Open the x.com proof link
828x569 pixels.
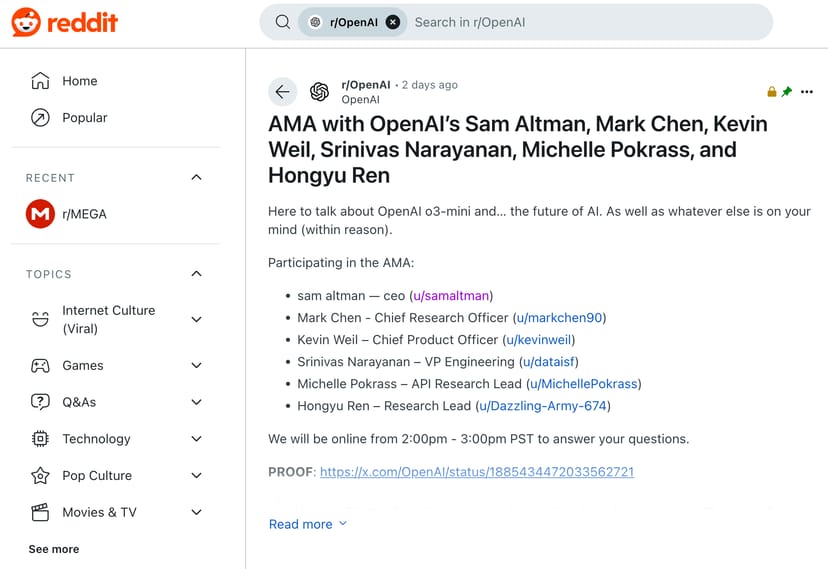point(476,472)
